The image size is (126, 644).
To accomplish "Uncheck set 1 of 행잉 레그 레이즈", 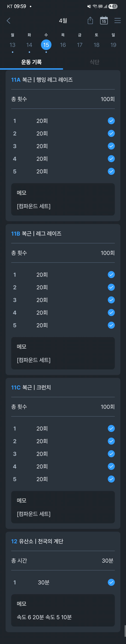I will point(111,121).
